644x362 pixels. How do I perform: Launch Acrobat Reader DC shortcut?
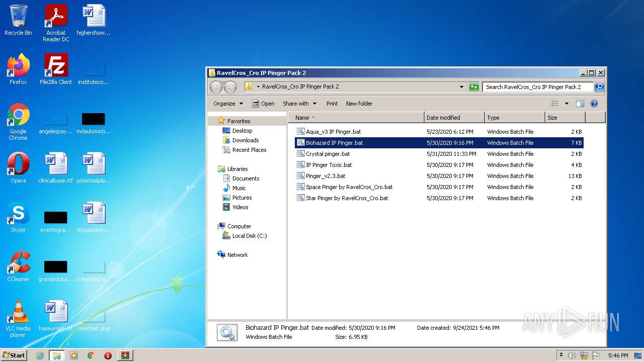[x=56, y=23]
